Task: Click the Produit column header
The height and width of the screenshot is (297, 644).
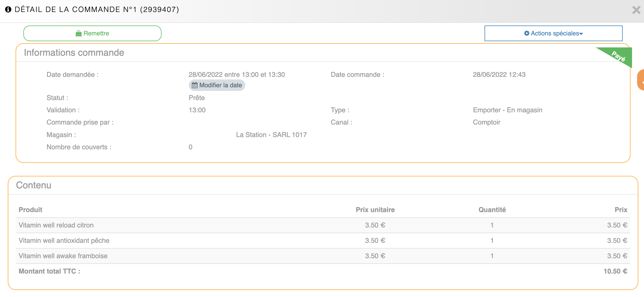Action: coord(30,210)
